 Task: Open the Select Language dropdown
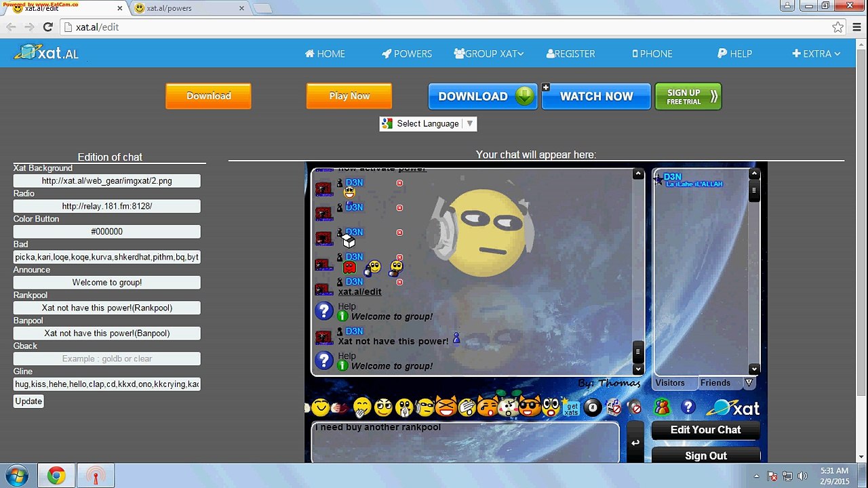click(x=428, y=123)
